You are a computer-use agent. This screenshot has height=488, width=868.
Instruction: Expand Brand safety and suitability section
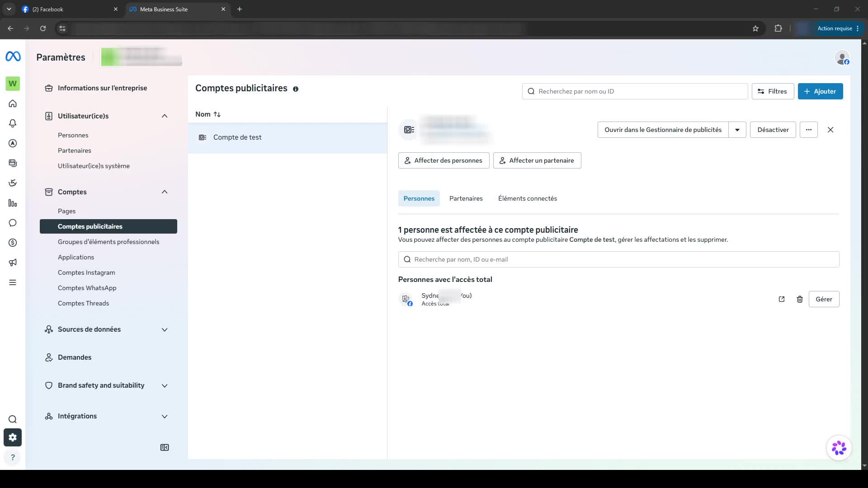click(165, 386)
